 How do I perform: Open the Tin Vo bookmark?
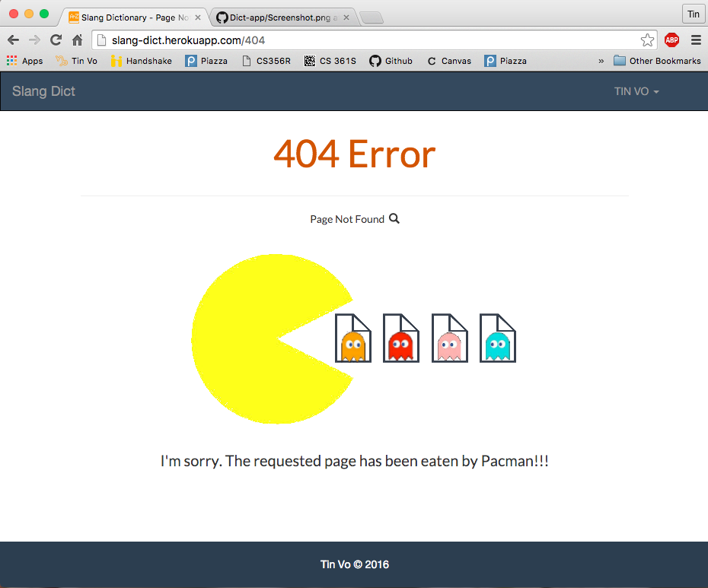coord(76,61)
